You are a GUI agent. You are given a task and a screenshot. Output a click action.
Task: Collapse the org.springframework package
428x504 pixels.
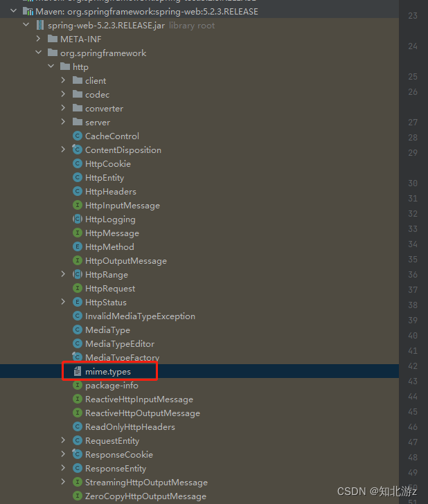pos(38,53)
